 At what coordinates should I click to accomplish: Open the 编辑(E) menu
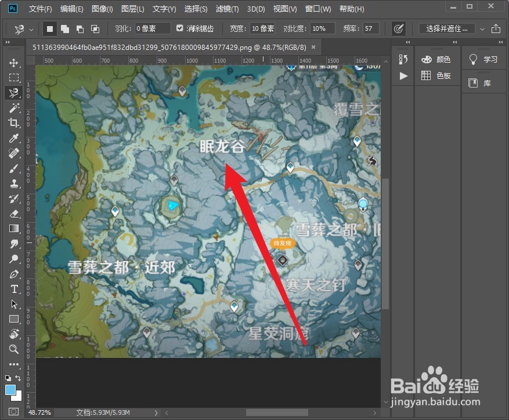pyautogui.click(x=72, y=9)
